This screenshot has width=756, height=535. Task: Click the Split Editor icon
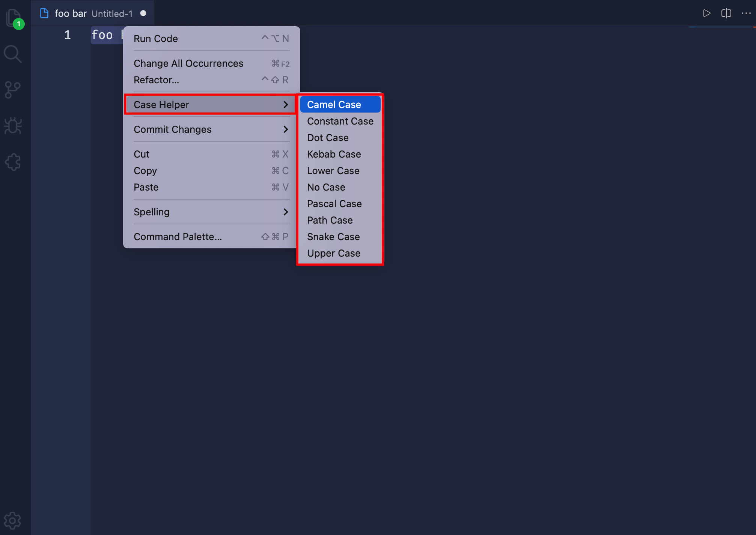726,14
